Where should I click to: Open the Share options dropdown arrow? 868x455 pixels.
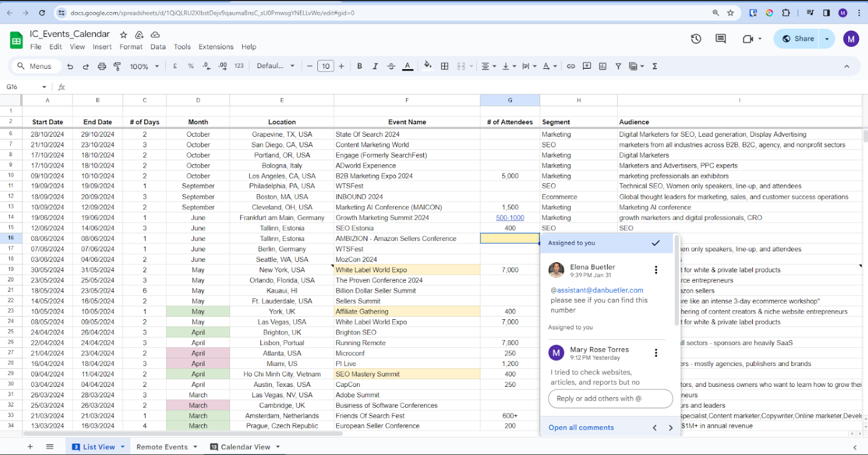point(827,38)
